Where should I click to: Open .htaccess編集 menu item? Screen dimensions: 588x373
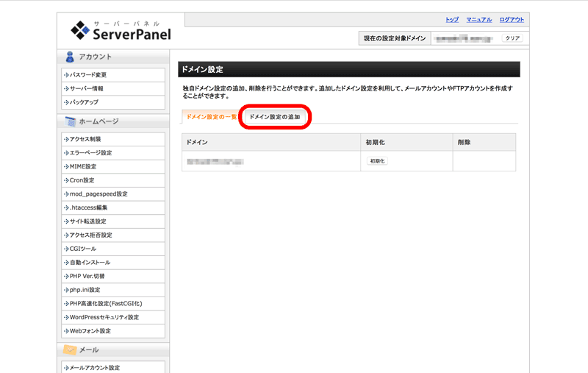pyautogui.click(x=113, y=207)
